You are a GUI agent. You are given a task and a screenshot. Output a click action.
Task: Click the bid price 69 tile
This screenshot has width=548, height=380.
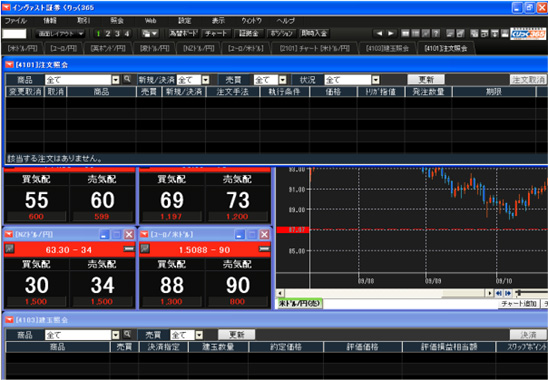coord(172,200)
